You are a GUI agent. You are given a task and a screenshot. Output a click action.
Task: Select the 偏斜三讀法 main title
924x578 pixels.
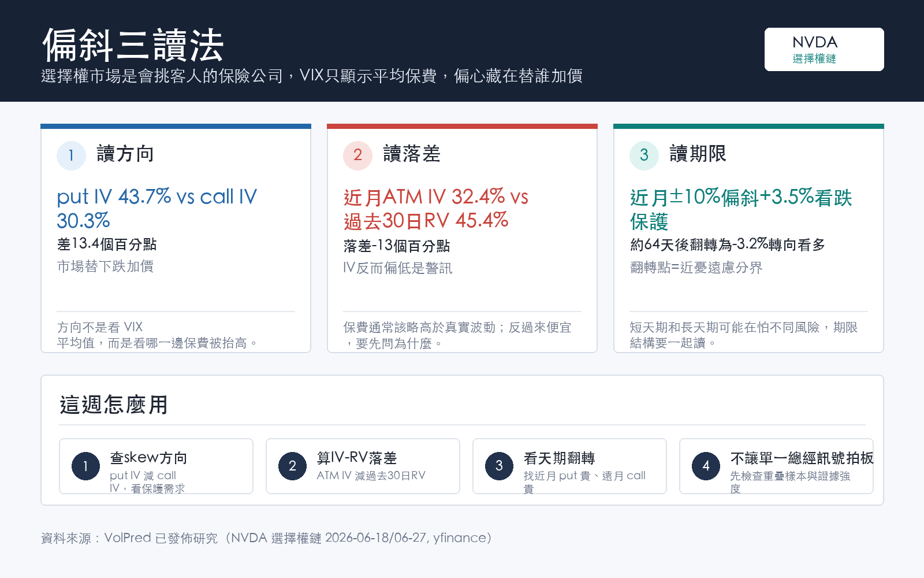(133, 45)
